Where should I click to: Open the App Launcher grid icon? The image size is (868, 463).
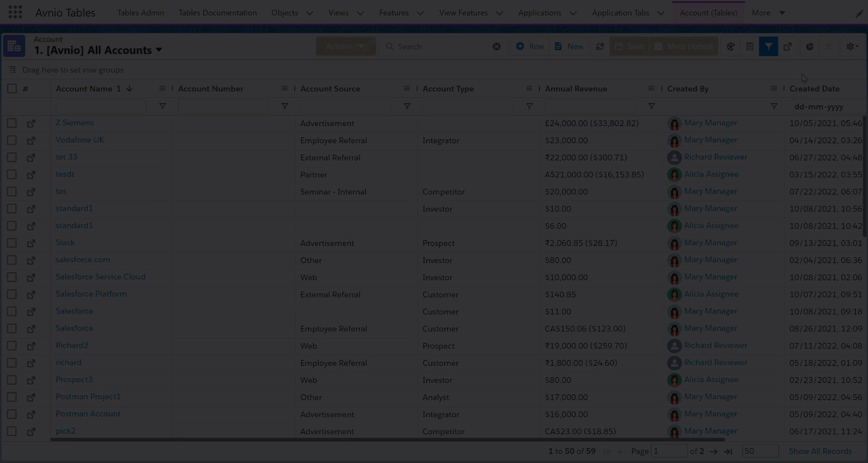[15, 12]
